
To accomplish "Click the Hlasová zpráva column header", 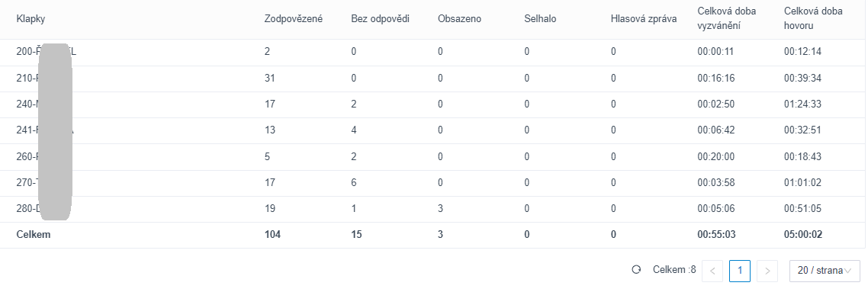I will click(644, 19).
